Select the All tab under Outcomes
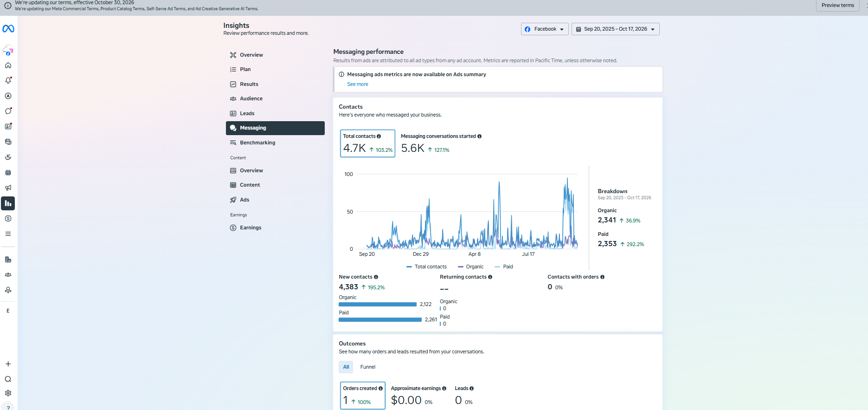Viewport: 868px width, 410px height. (346, 367)
